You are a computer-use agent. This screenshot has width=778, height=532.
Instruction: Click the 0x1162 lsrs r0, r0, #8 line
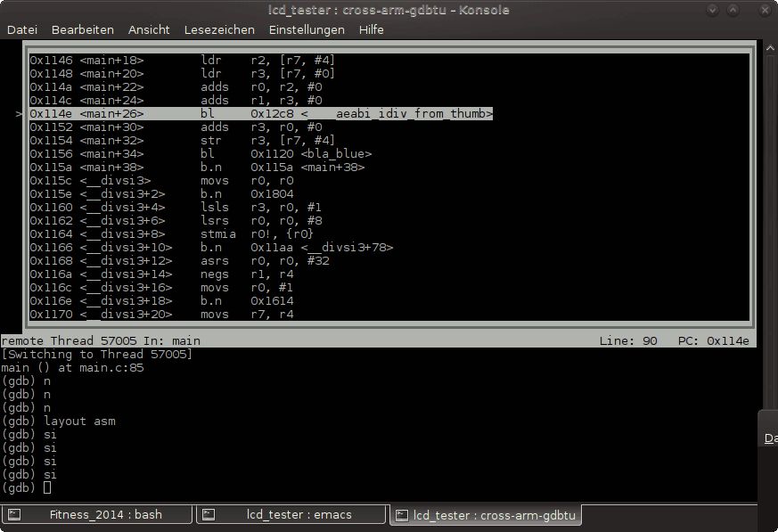pyautogui.click(x=176, y=221)
